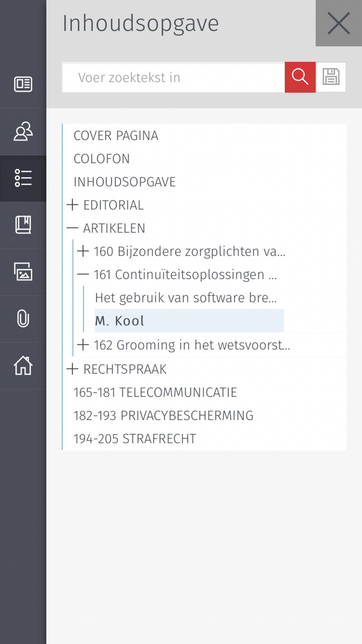Click the save floppy disk icon
Image resolution: width=362 pixels, height=644 pixels.
pos(331,77)
